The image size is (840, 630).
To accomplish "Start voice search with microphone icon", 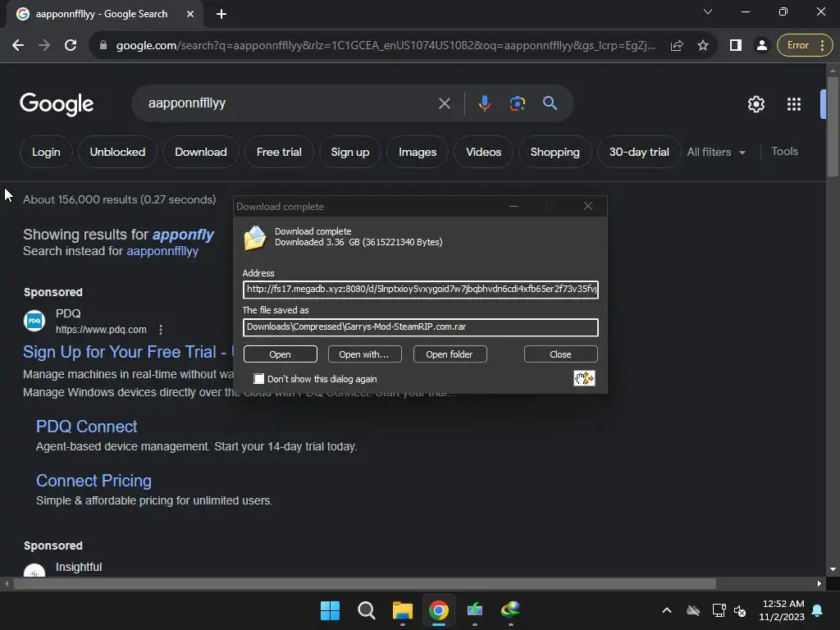I will 484,103.
